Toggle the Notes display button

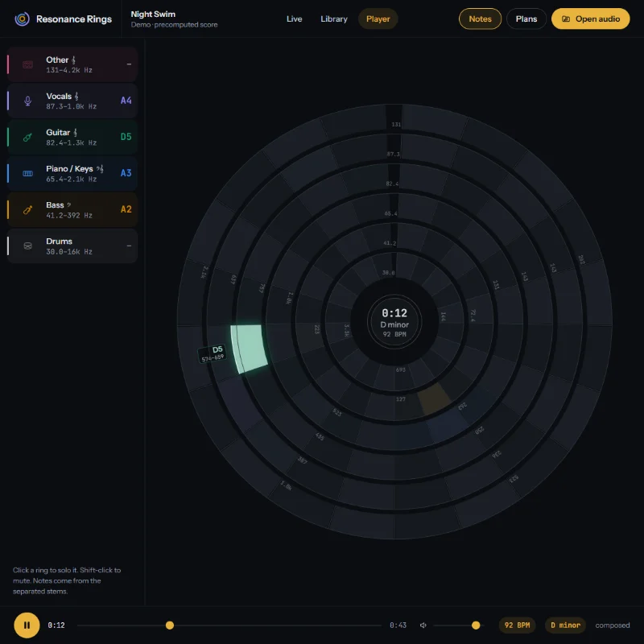pos(480,19)
